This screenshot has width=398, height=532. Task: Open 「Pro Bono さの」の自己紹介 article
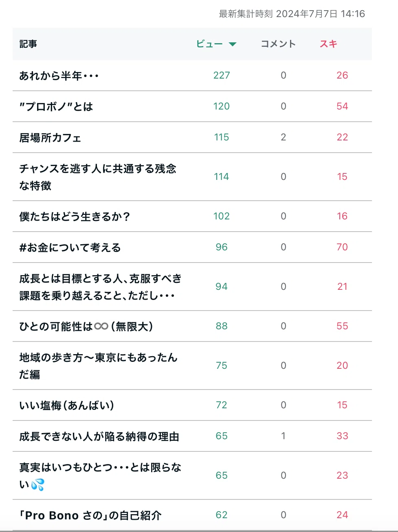[x=90, y=515]
